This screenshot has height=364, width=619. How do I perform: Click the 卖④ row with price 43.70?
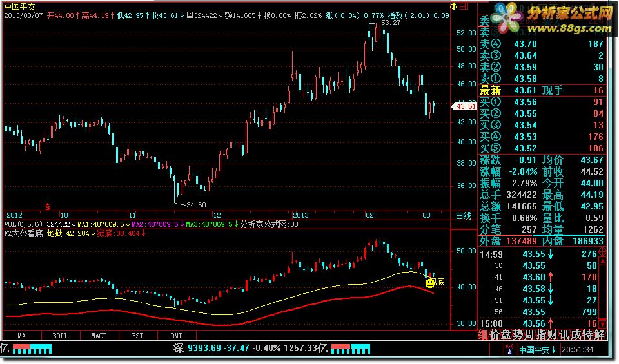(542, 44)
